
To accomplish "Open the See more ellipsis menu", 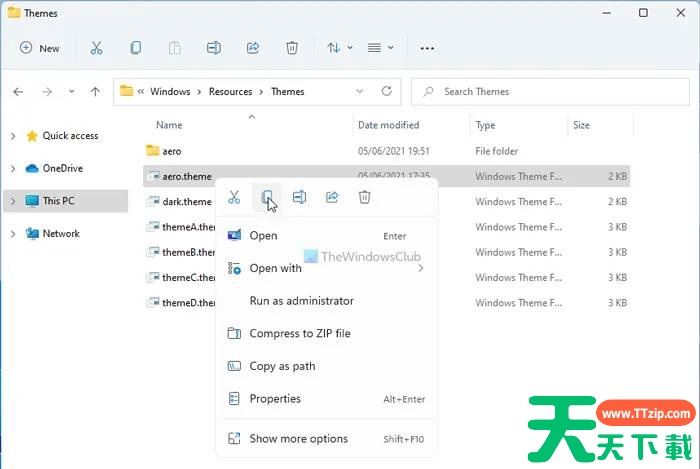I will pos(427,48).
